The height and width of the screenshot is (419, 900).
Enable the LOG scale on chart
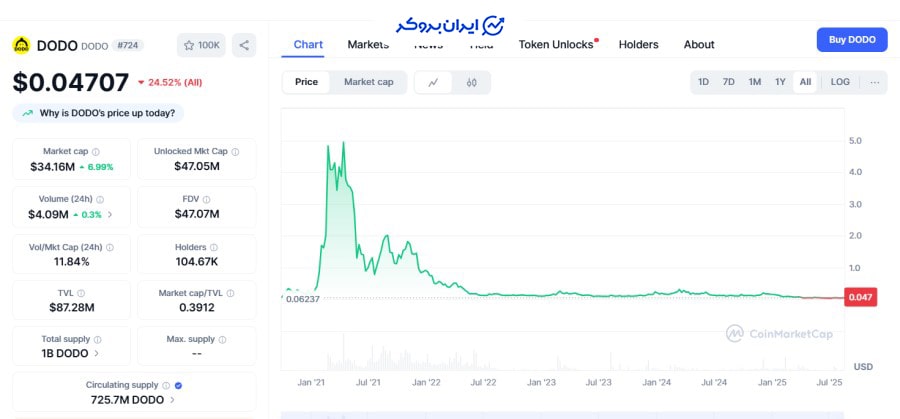click(x=840, y=82)
